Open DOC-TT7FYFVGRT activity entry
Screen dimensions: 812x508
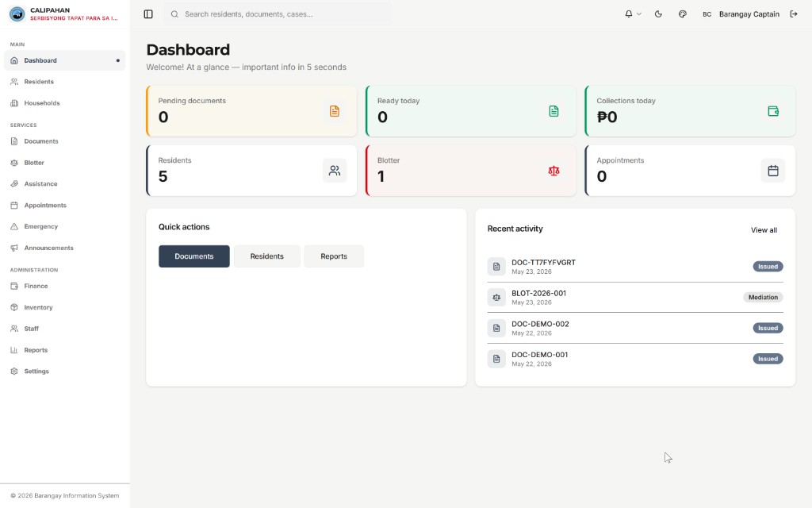(635, 267)
